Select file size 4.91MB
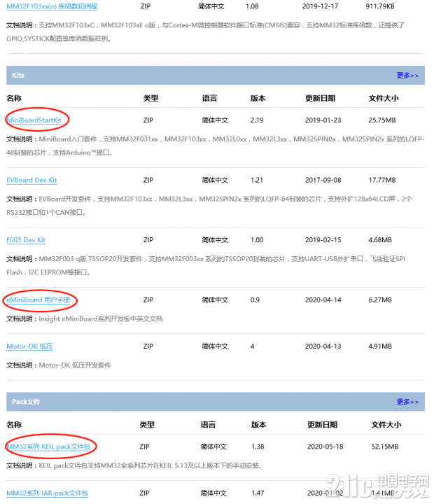This screenshot has width=434, height=504. [x=380, y=346]
